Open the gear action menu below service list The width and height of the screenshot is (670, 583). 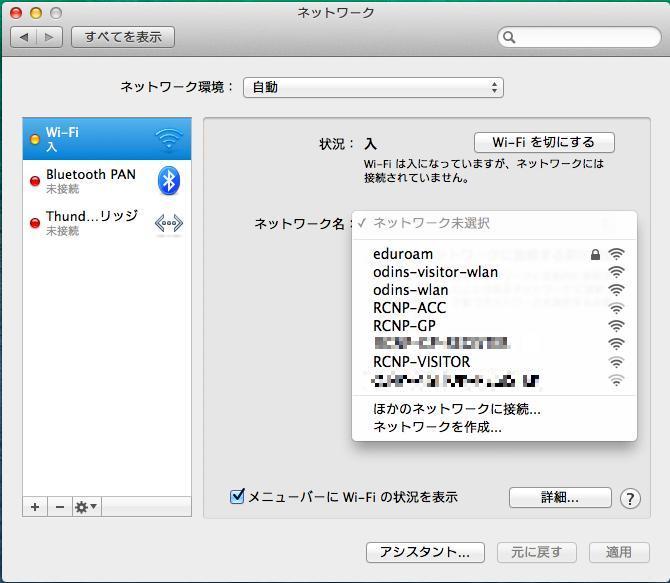86,507
